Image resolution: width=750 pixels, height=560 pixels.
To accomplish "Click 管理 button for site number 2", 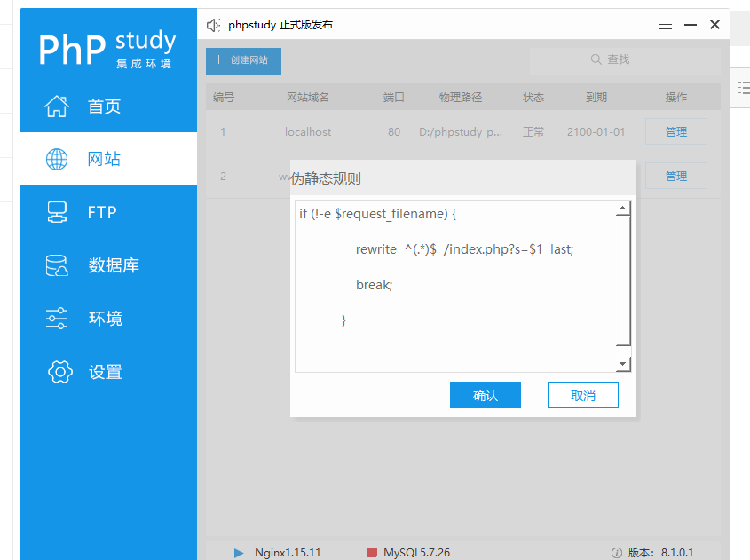I will click(x=675, y=176).
